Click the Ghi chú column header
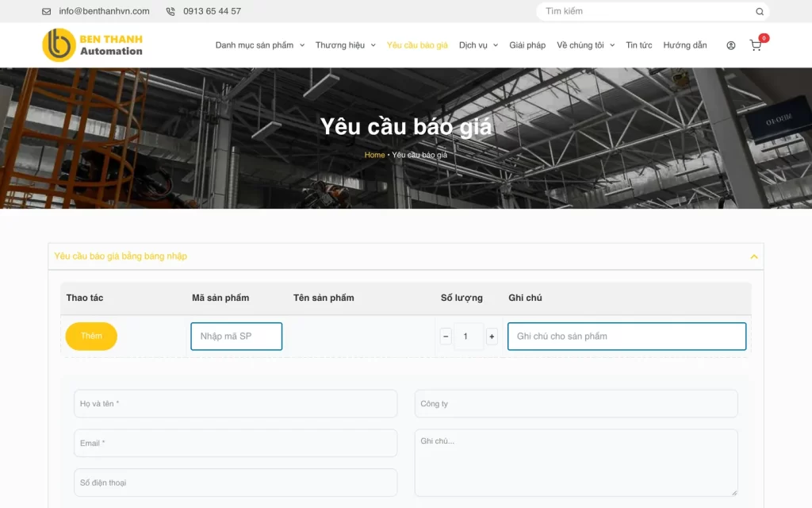Screen dimensions: 812x508 525,298
